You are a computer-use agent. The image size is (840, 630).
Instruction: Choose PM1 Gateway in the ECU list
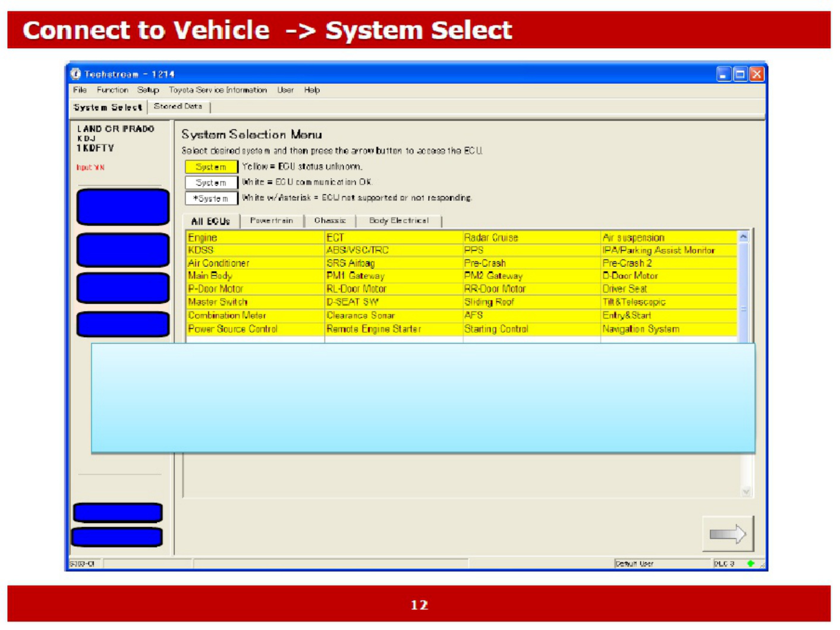(394, 276)
